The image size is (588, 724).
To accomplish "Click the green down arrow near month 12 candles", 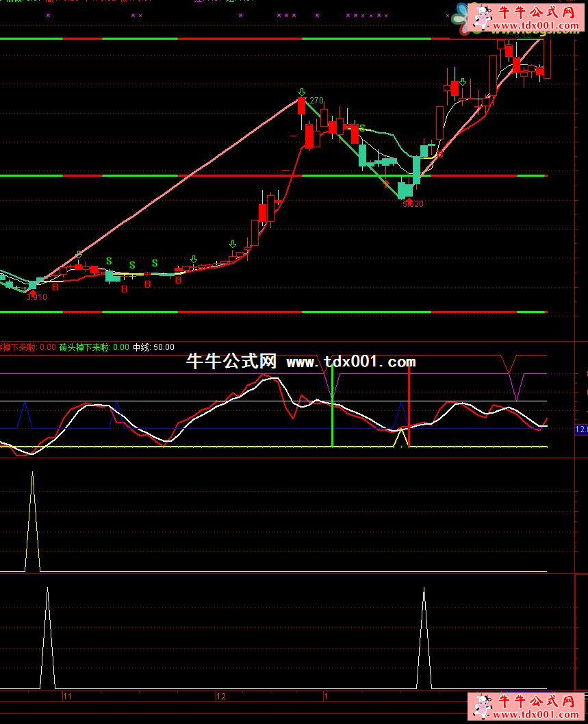I will point(233,245).
